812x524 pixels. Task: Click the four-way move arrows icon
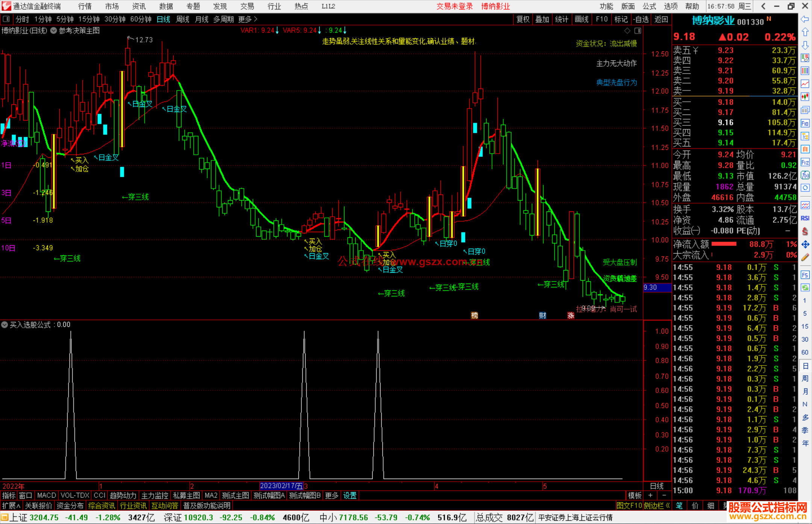coord(805,245)
